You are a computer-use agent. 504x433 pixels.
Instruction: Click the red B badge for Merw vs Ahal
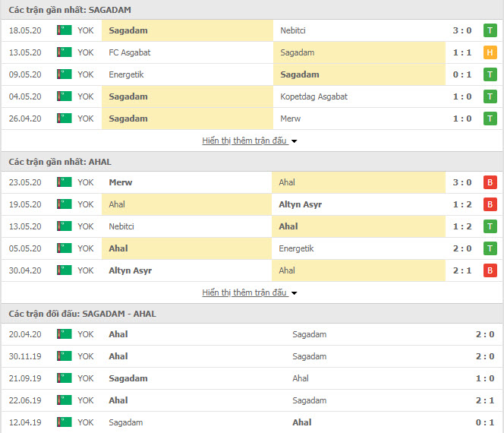coord(490,182)
